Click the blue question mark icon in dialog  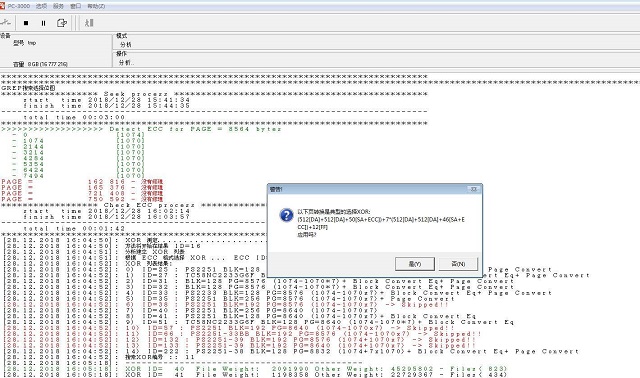point(287,215)
